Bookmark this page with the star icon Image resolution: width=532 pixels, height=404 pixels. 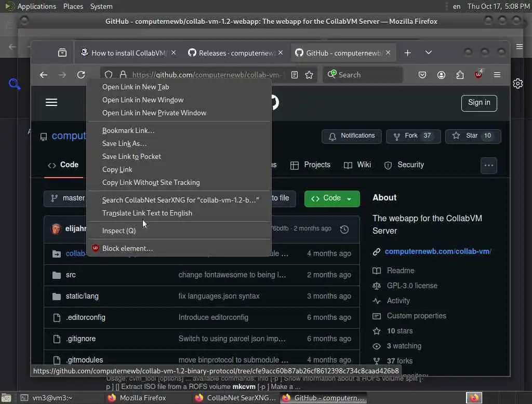pos(309,75)
